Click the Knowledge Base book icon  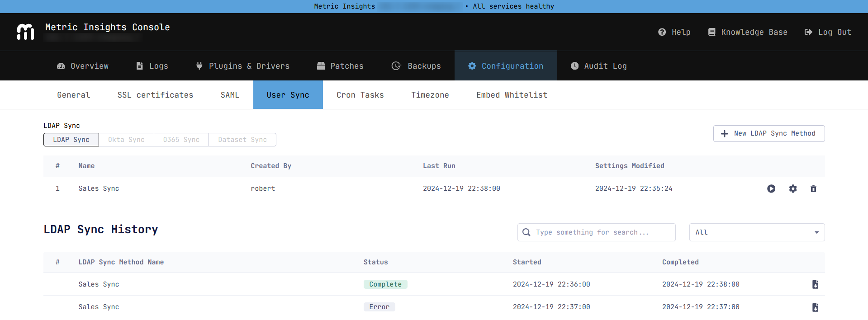click(x=711, y=32)
